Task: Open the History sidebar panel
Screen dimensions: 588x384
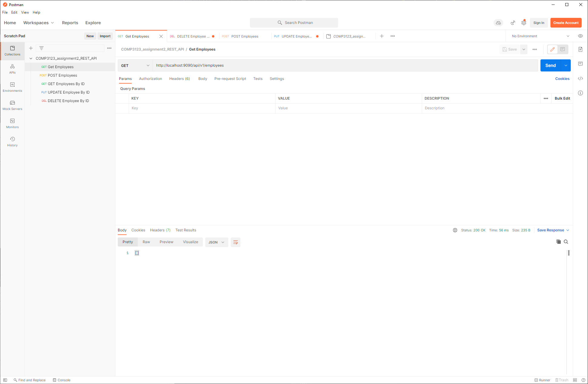Action: 12,142
